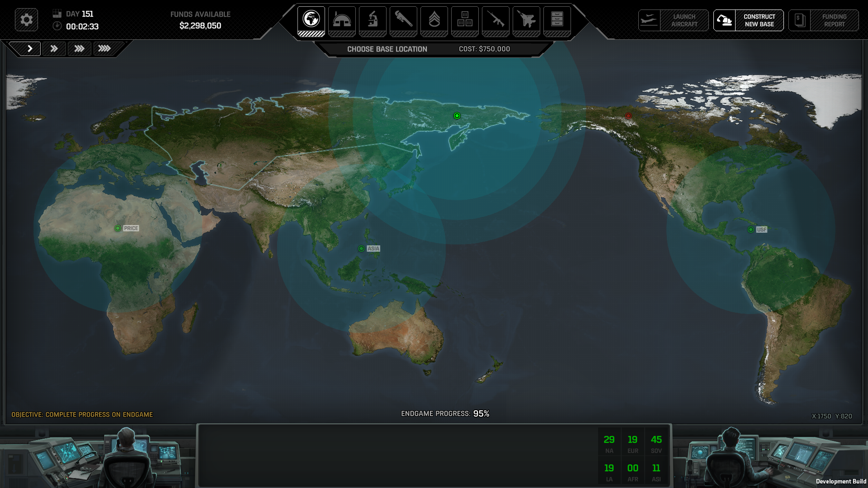Open the Soldier equipment rifle screen
The height and width of the screenshot is (488, 868).
(x=495, y=21)
